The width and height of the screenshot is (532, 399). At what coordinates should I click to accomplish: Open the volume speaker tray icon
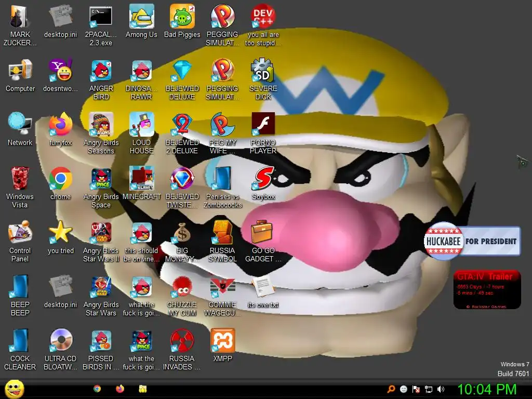(x=441, y=389)
